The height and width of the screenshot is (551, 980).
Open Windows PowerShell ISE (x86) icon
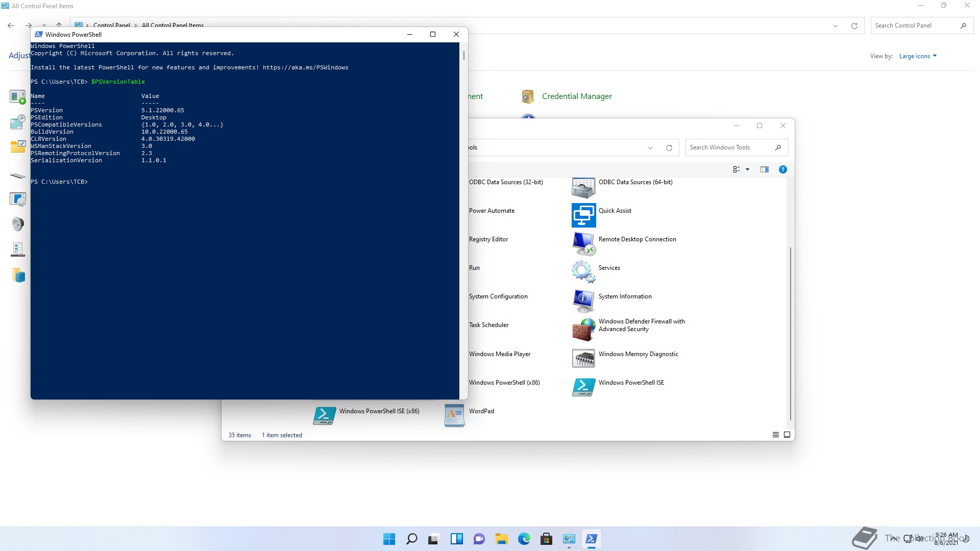tap(324, 416)
